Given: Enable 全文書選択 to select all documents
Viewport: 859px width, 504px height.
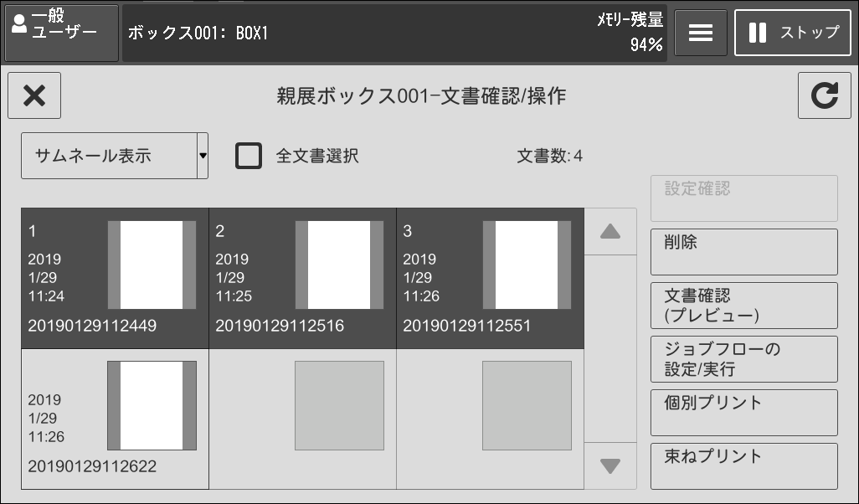Looking at the screenshot, I should coord(249,154).
